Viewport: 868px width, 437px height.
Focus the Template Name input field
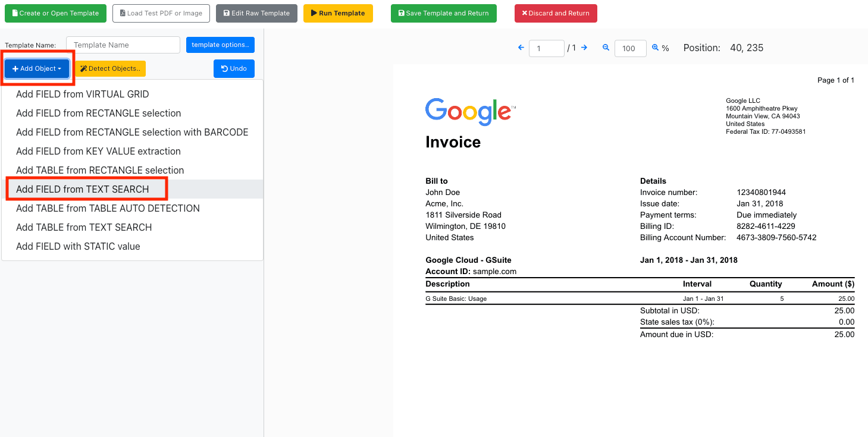click(123, 45)
